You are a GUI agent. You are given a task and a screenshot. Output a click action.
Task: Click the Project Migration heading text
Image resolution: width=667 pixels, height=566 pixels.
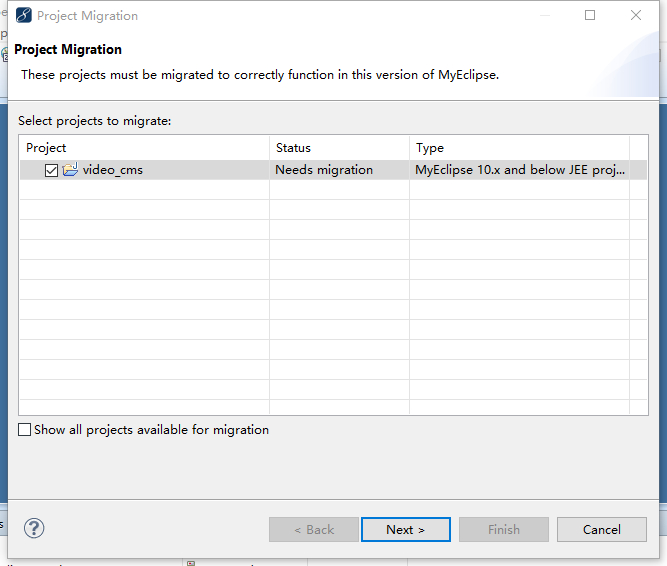tap(68, 50)
